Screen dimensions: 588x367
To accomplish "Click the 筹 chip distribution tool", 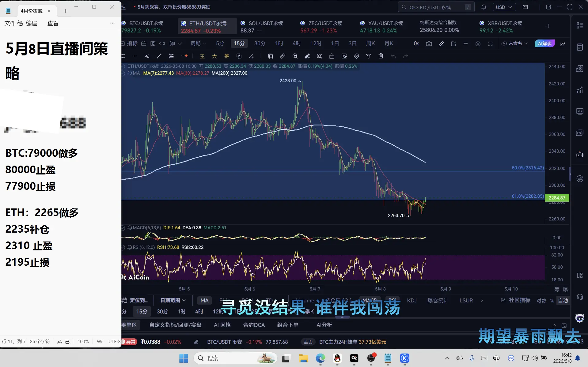I will [227, 56].
